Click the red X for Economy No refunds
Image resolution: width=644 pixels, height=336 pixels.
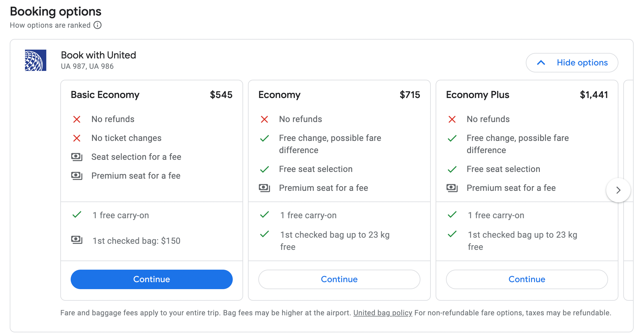(264, 119)
